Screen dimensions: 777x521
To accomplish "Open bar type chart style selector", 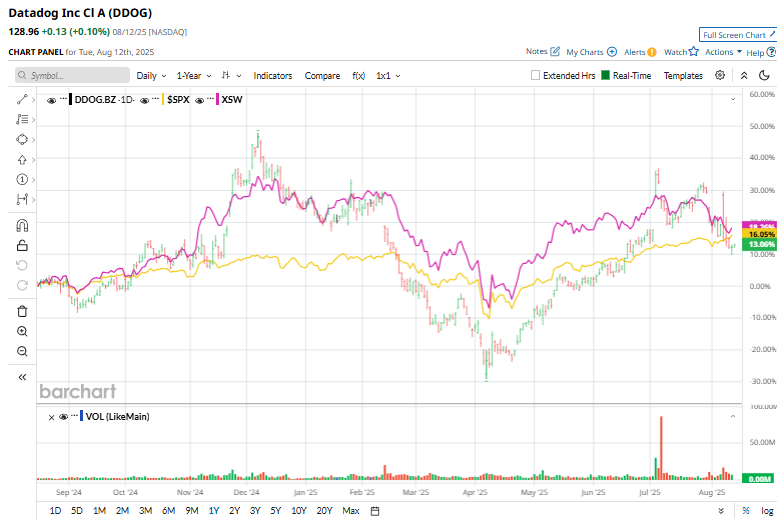I will click(x=231, y=75).
